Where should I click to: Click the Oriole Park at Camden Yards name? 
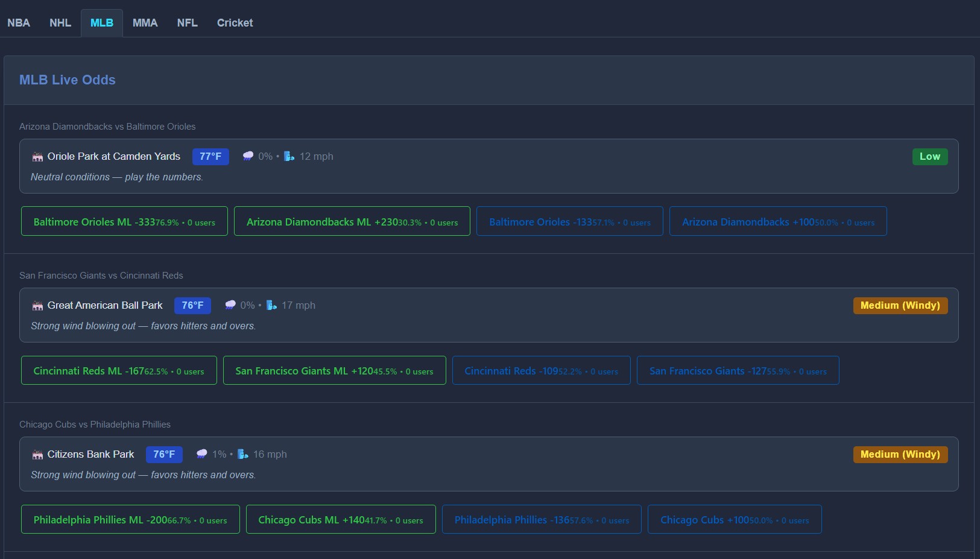coord(114,156)
